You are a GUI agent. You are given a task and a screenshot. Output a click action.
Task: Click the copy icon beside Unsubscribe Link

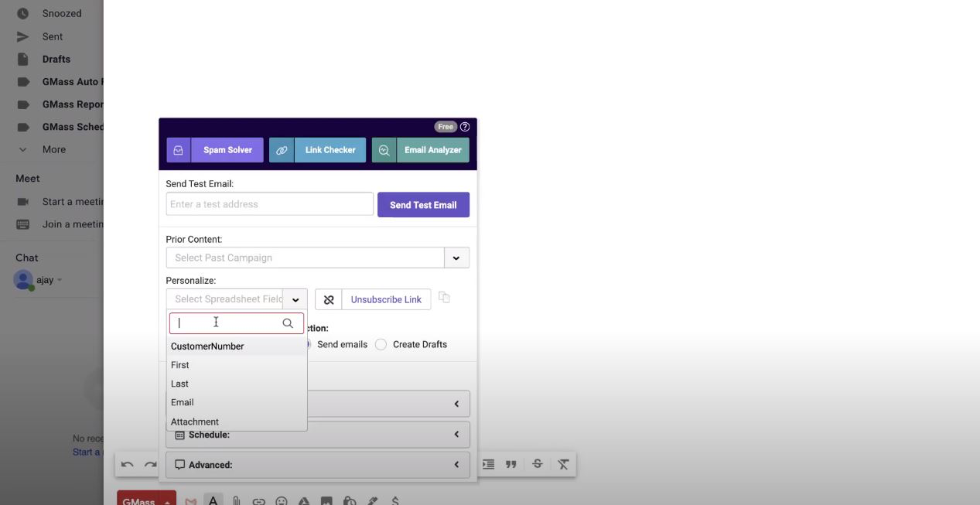444,297
